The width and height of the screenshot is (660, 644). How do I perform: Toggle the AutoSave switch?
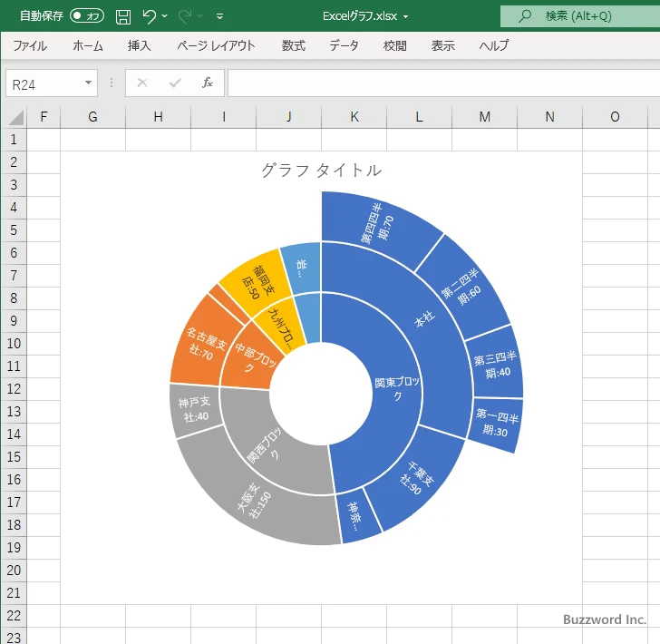point(87,16)
